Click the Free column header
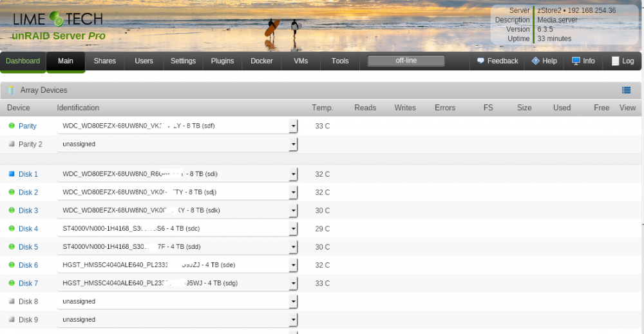This screenshot has width=644, height=334. click(x=601, y=108)
